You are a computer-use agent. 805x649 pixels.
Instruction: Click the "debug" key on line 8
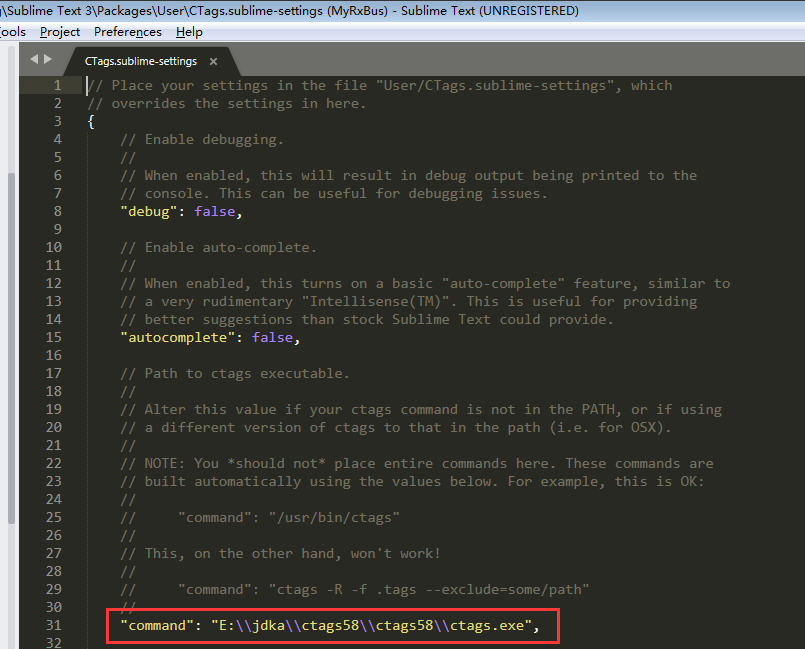149,212
